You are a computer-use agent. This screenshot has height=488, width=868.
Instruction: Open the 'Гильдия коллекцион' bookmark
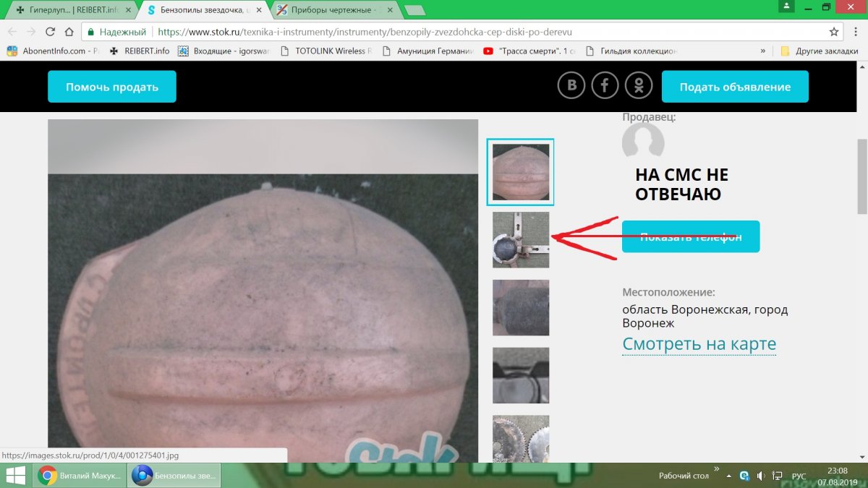631,51
